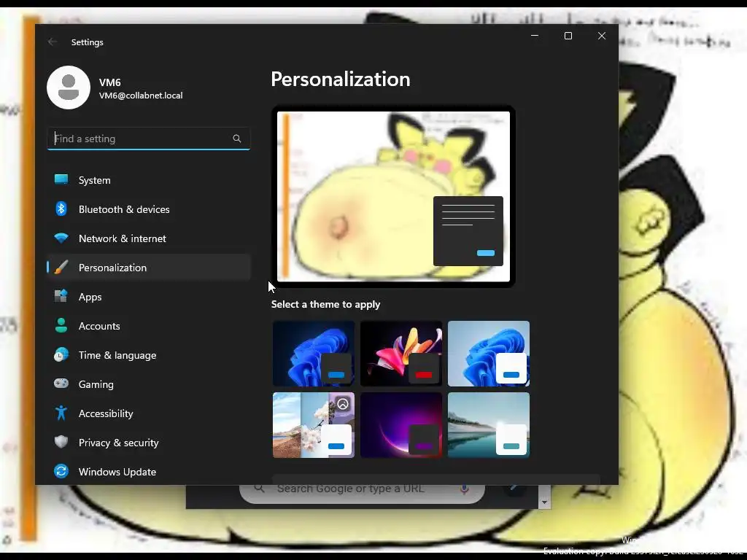This screenshot has height=560, width=747.
Task: Click the System monitor icon in sidebar
Action: (x=61, y=179)
